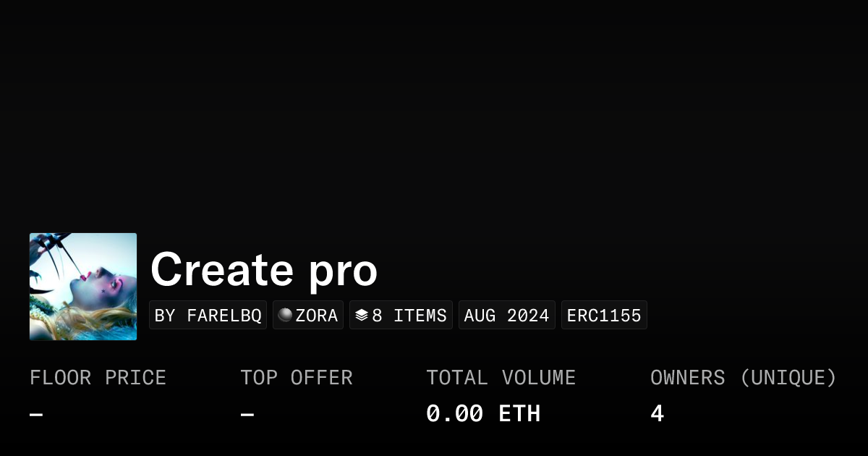Select the floor price dash value
The image size is (868, 456).
pos(36,414)
